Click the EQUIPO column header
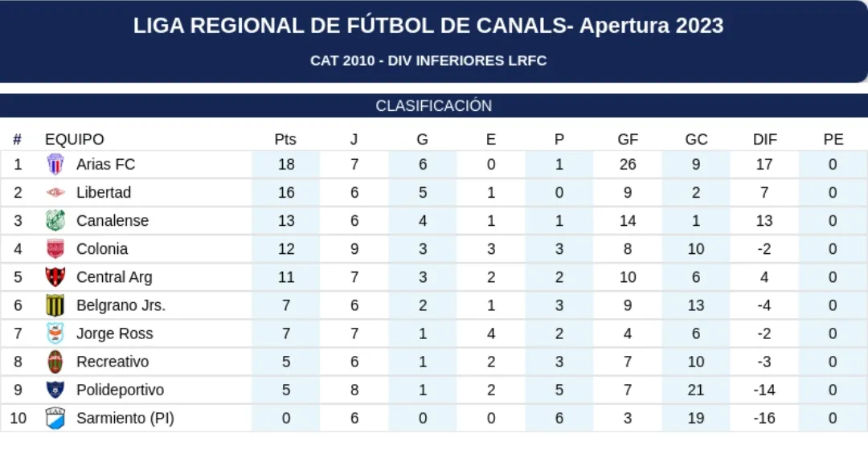 click(x=74, y=139)
